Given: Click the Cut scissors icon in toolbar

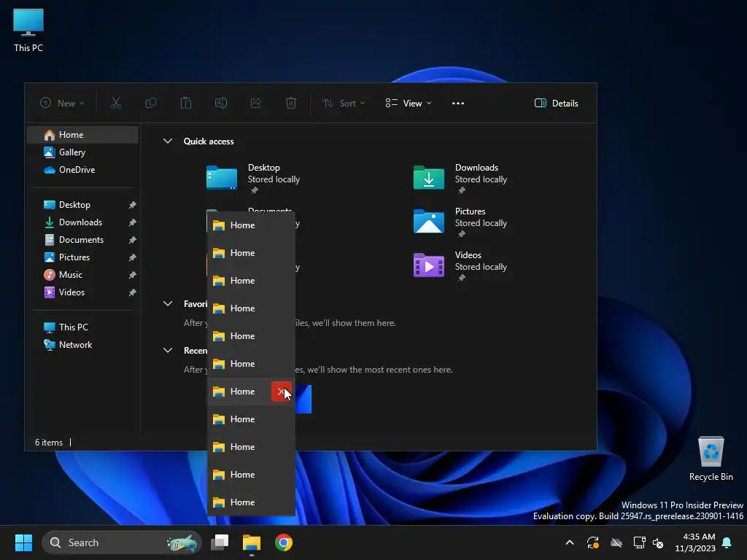Looking at the screenshot, I should (x=116, y=103).
